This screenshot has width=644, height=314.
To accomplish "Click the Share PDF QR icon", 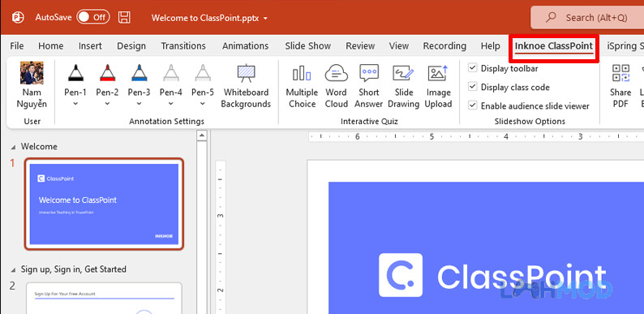I will (620, 73).
